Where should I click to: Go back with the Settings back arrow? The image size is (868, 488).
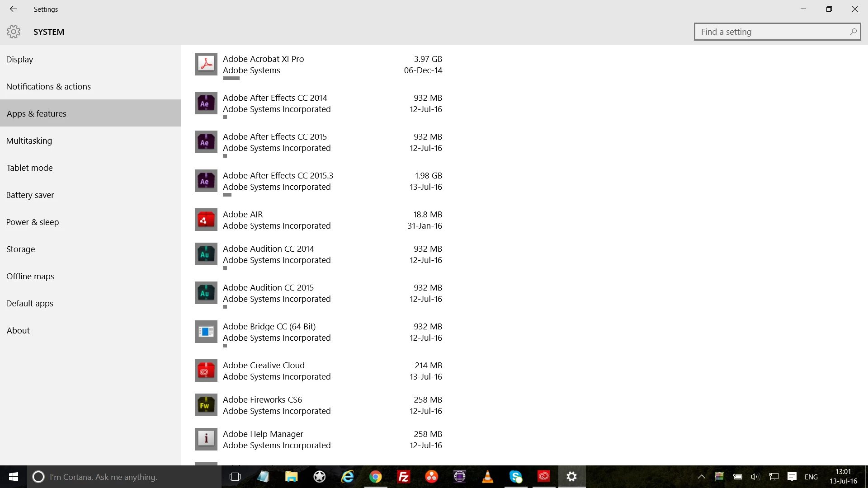pyautogui.click(x=13, y=9)
